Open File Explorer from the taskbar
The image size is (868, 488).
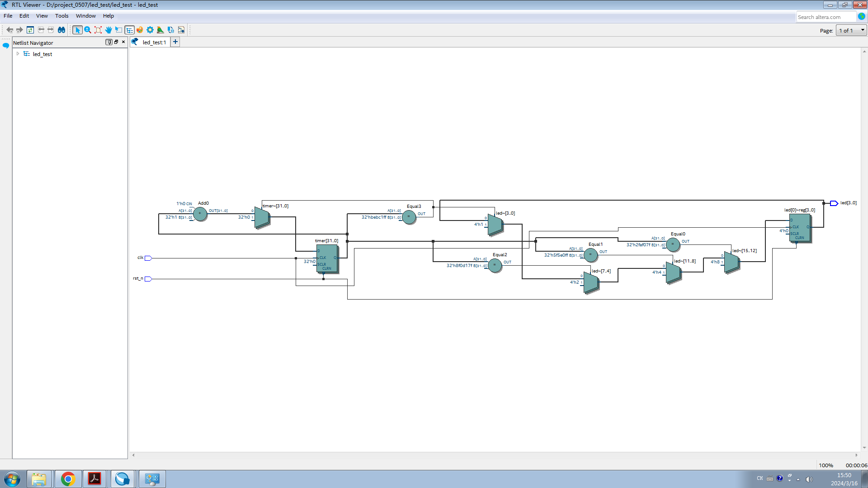coord(39,479)
